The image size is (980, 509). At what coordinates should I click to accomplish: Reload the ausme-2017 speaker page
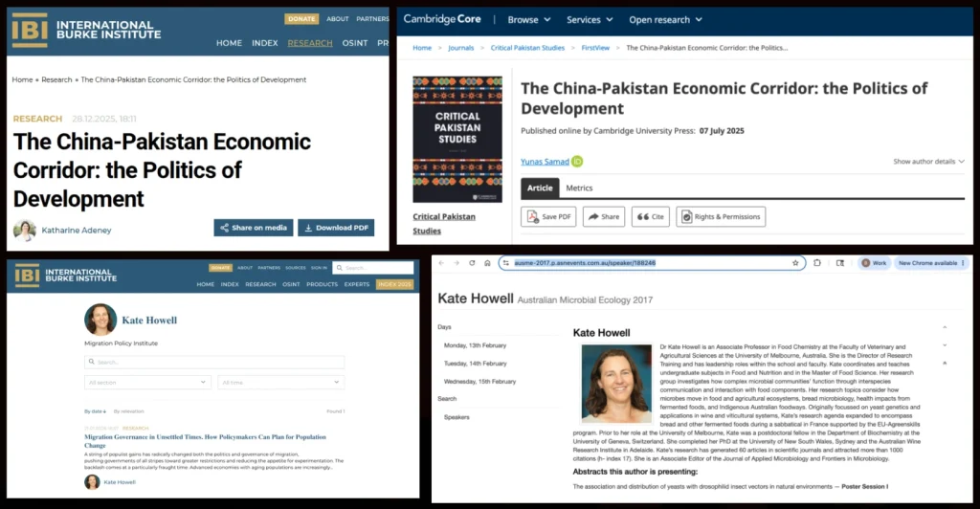[x=472, y=263]
